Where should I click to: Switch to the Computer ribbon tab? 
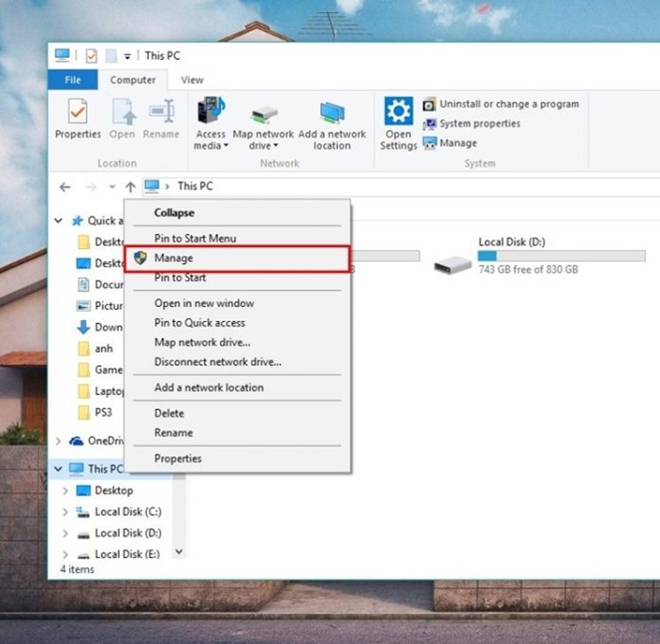click(133, 79)
